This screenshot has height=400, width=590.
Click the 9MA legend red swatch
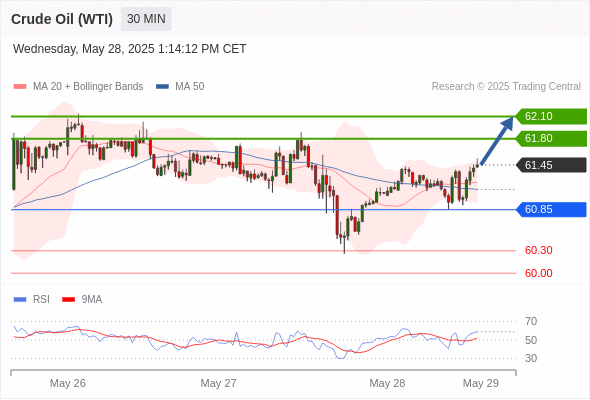tap(68, 300)
